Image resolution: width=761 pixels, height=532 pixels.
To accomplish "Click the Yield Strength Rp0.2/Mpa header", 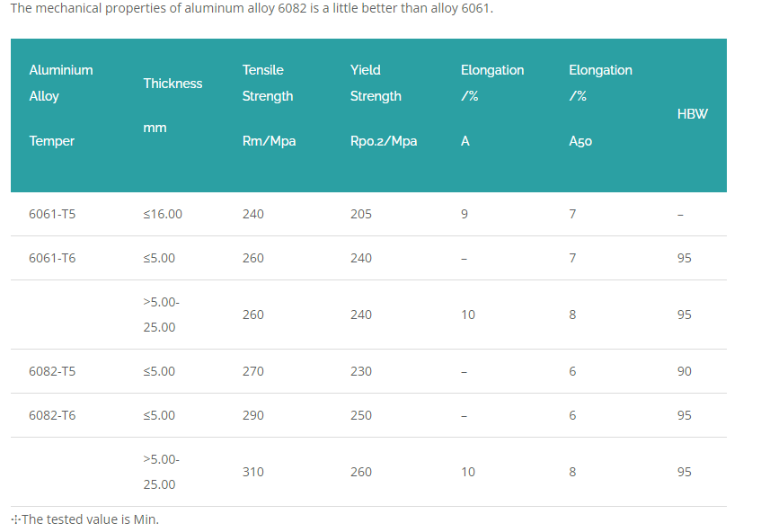I will point(384,105).
